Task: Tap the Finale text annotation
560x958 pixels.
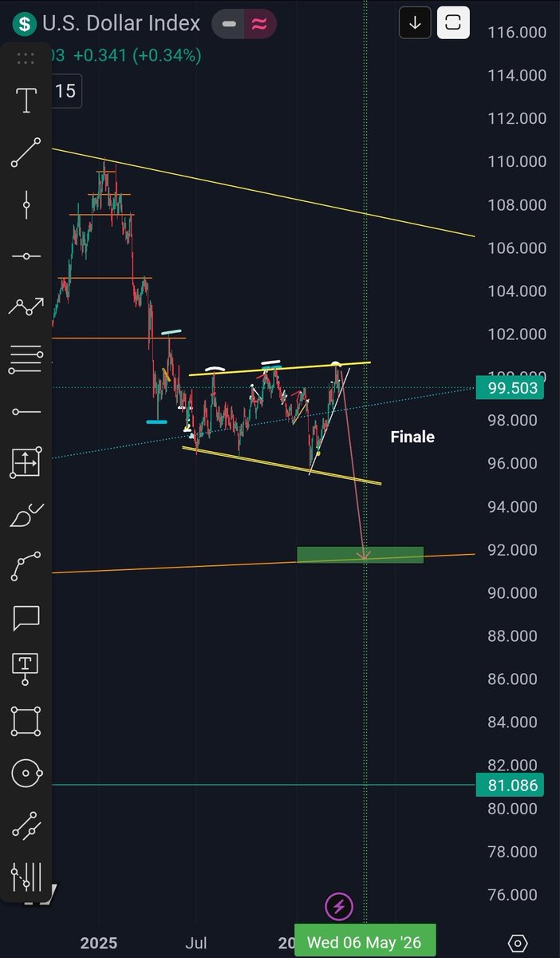Action: click(412, 437)
